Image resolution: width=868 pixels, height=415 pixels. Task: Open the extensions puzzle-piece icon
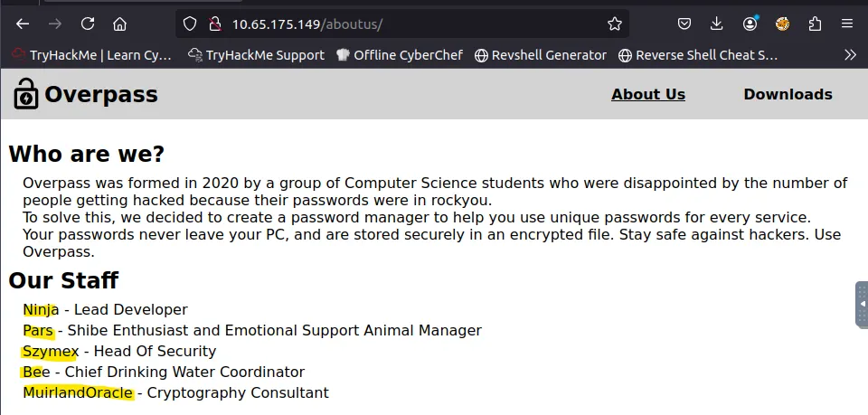pyautogui.click(x=815, y=24)
